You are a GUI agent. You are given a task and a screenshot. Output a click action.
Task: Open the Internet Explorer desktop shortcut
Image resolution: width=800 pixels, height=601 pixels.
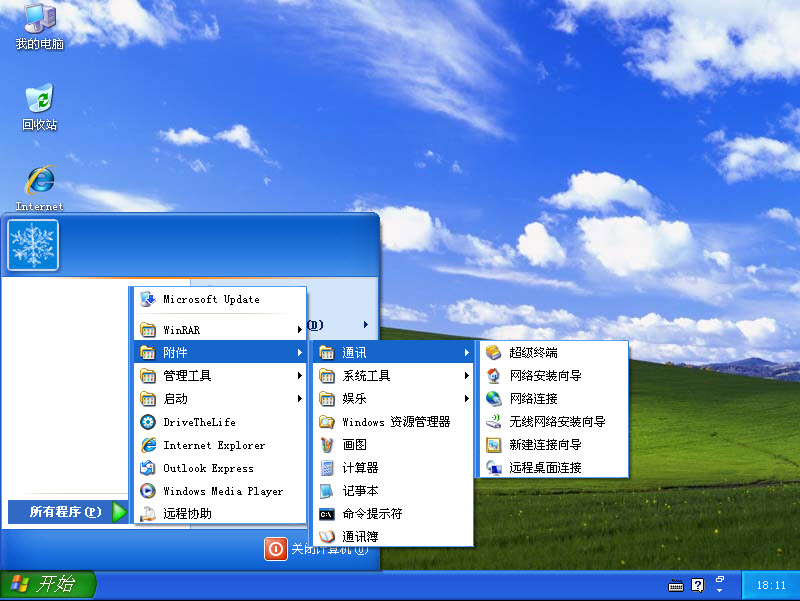[39, 188]
